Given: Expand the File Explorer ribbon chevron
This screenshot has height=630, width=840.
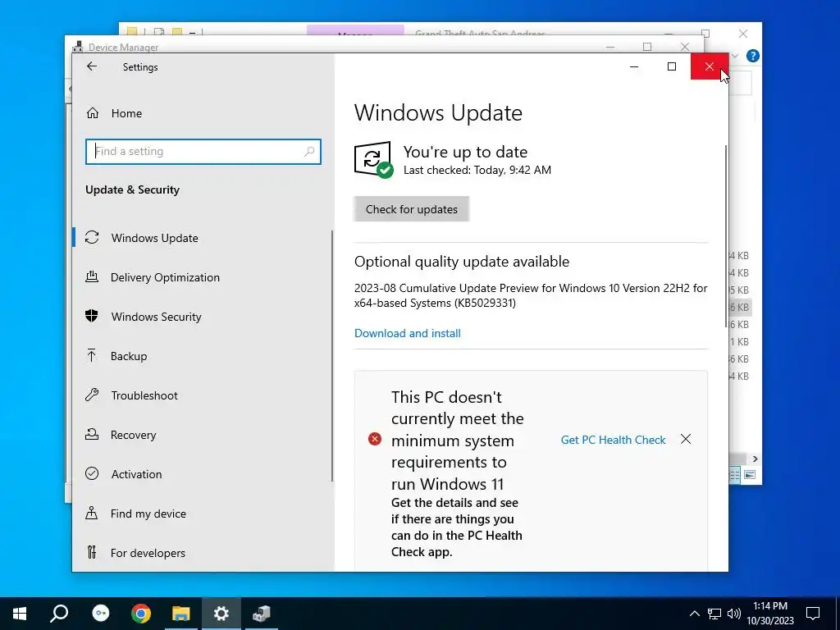Looking at the screenshot, I should click(x=735, y=56).
